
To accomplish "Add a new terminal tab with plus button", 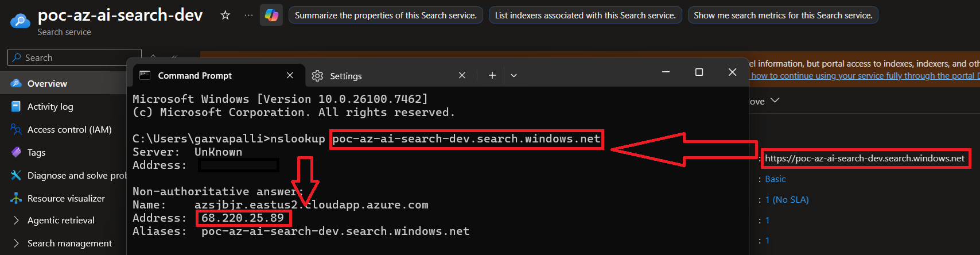I will coord(492,75).
